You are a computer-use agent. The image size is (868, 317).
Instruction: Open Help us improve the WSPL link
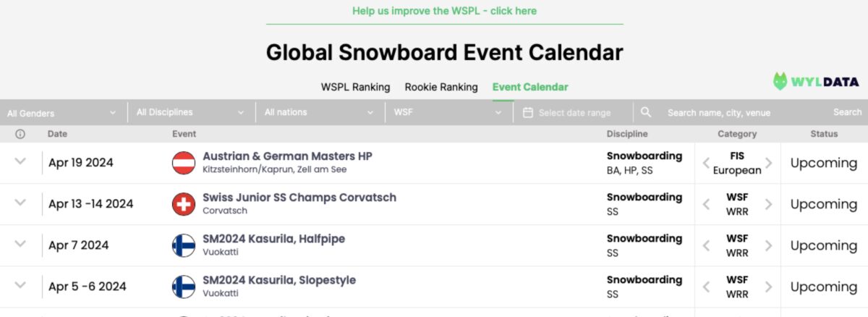coord(445,11)
